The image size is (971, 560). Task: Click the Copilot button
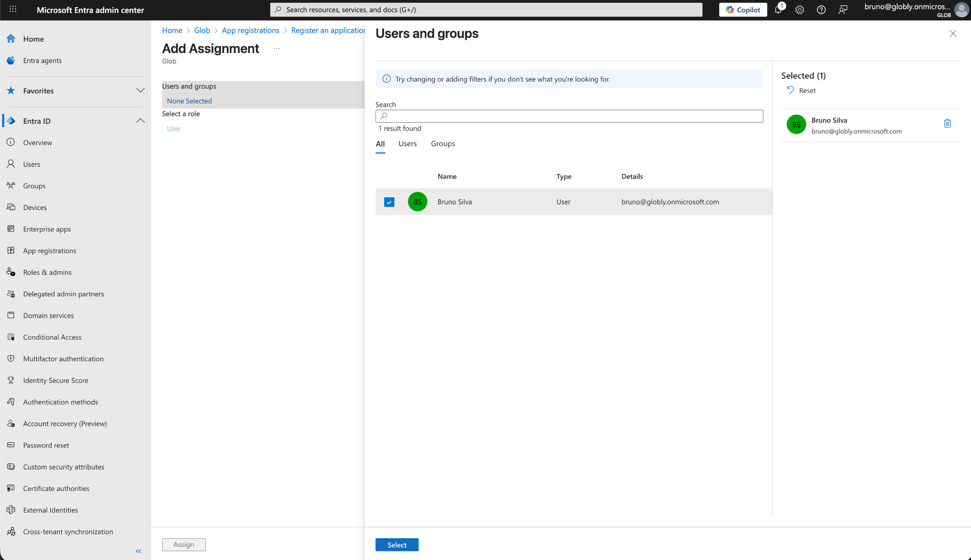coord(742,10)
